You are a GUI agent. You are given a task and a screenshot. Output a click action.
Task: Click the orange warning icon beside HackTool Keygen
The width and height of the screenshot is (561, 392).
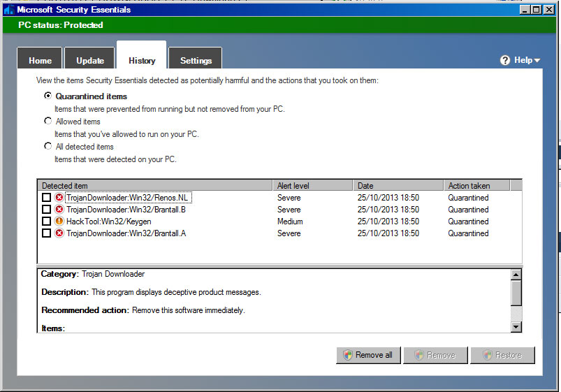[x=59, y=222]
